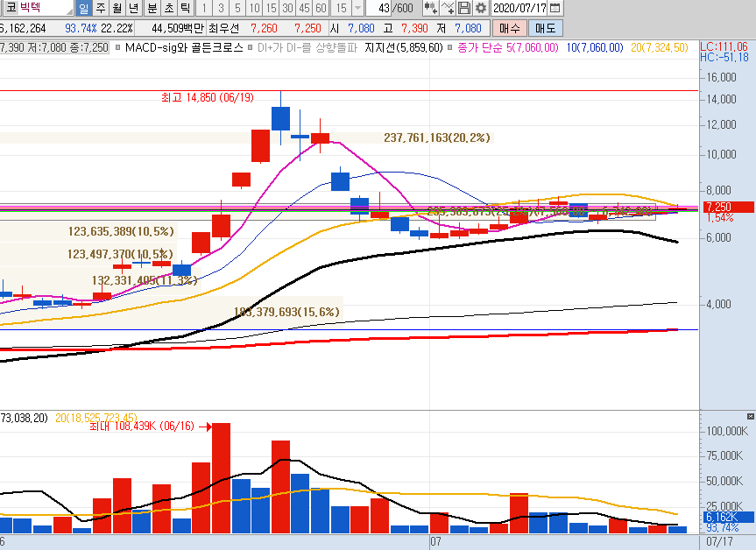Click the 123,635,389(10.5%) volume profile label
The height and width of the screenshot is (550, 756).
click(121, 231)
